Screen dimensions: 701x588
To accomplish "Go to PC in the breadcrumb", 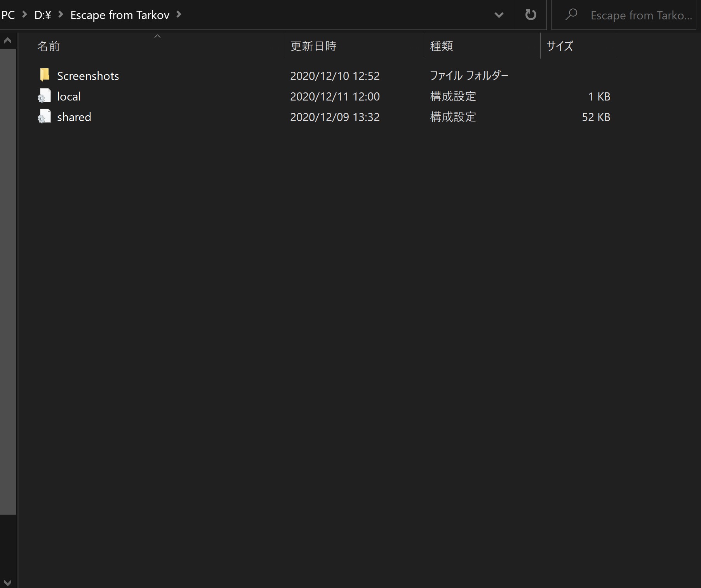I will [x=8, y=15].
